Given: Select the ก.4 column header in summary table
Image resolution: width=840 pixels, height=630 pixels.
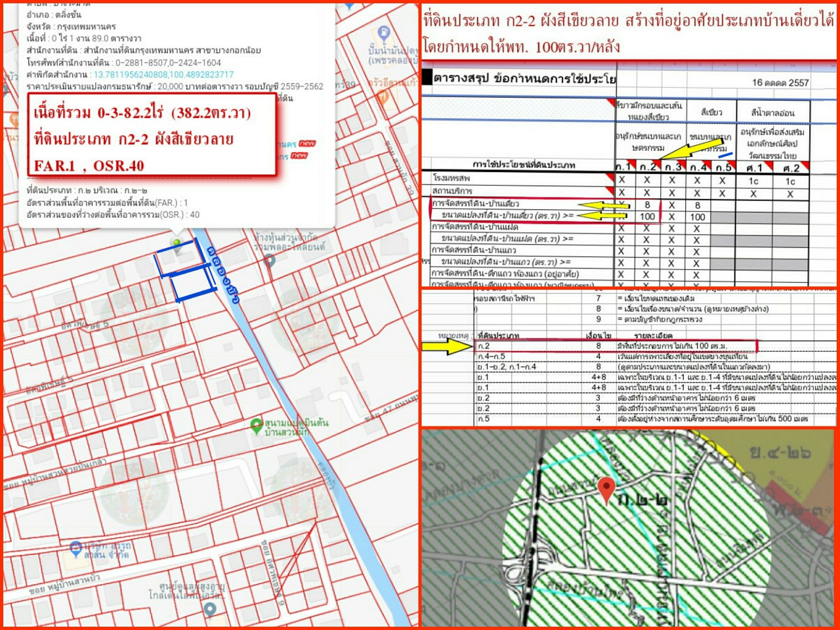Looking at the screenshot, I should pyautogui.click(x=698, y=167).
